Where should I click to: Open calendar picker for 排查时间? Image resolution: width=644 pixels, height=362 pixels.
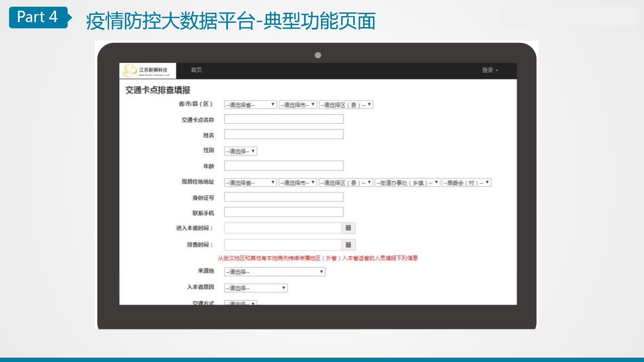point(348,245)
